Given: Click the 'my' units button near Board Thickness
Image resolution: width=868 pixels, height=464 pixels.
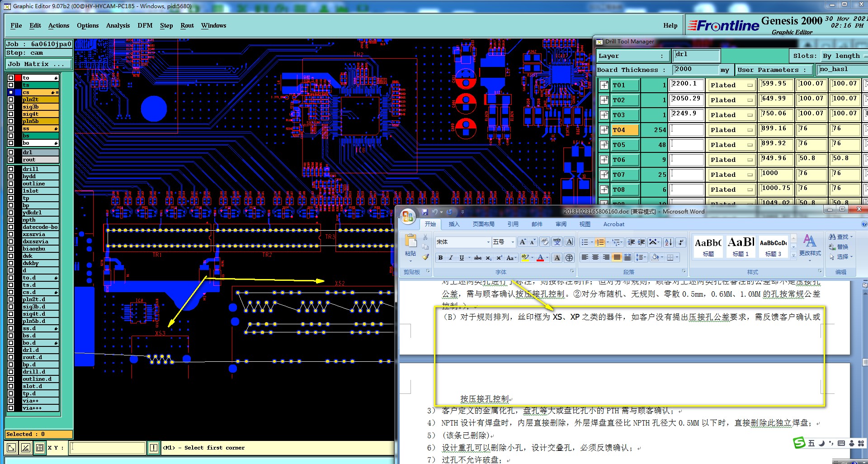Looking at the screenshot, I should (x=725, y=70).
